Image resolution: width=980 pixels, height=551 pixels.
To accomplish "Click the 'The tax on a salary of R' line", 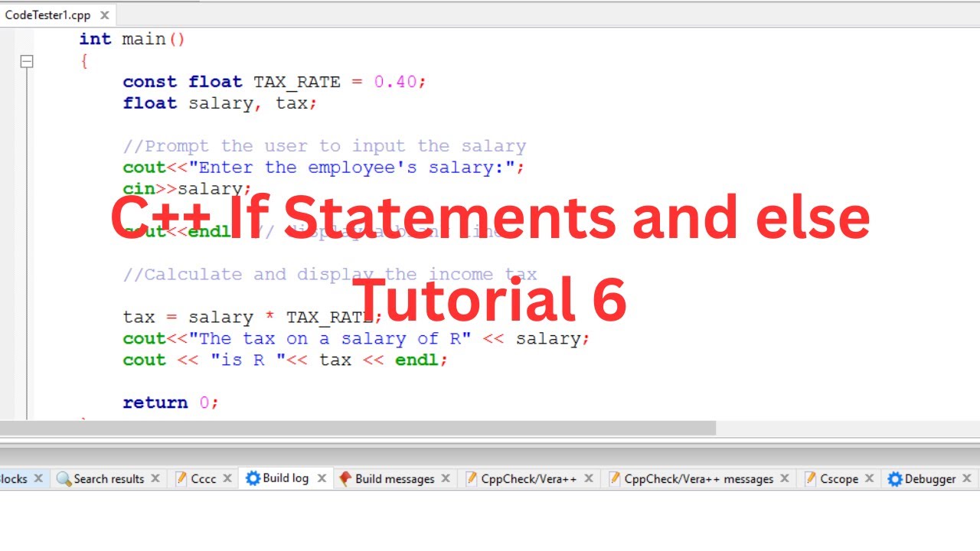I will coord(357,339).
